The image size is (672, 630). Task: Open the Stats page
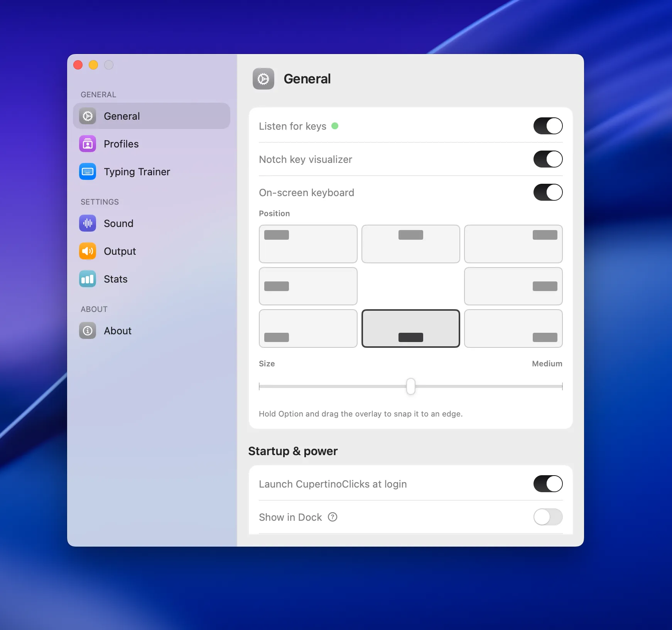(x=152, y=279)
